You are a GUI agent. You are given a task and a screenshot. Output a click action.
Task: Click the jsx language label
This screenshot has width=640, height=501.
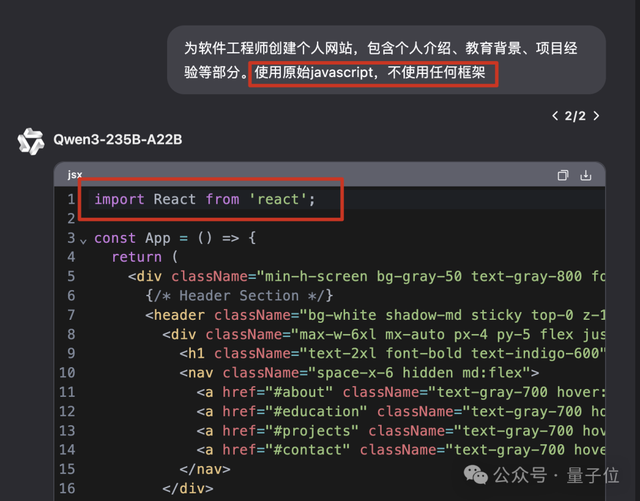tap(75, 175)
